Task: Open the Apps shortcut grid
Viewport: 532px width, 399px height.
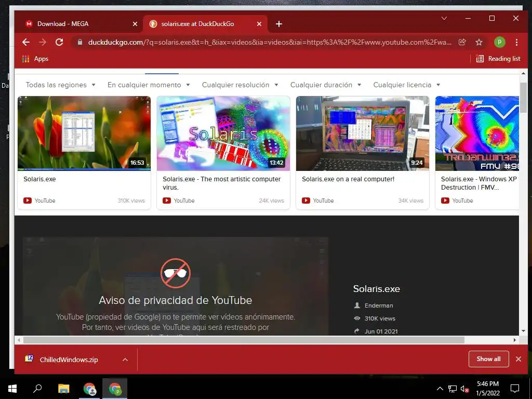Action: click(x=35, y=59)
